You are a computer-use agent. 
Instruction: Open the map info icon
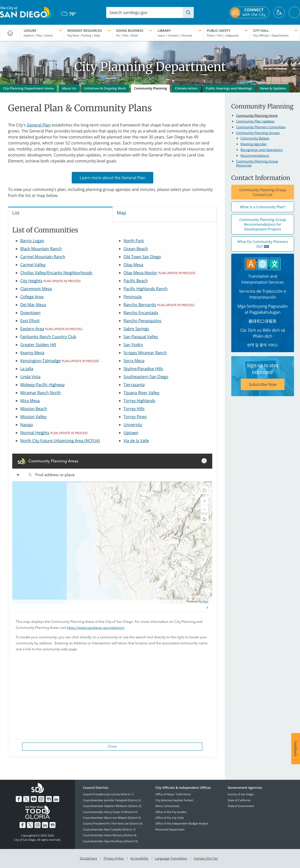204,461
